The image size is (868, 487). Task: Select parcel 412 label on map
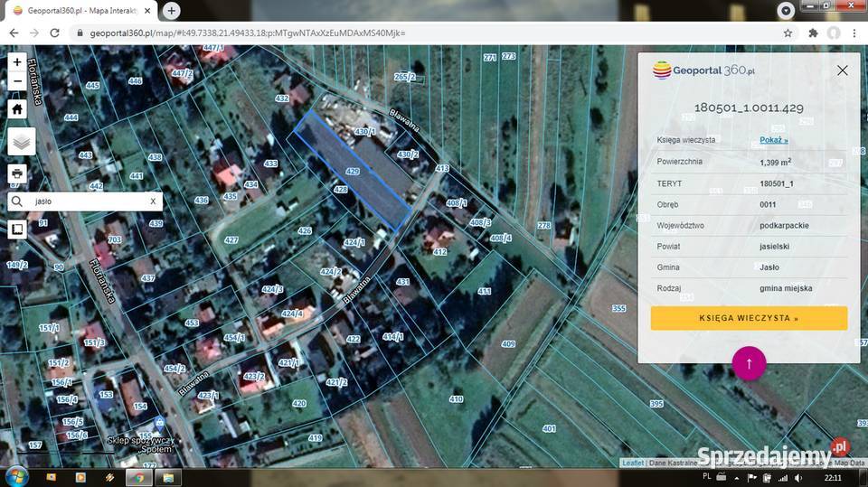pos(439,252)
